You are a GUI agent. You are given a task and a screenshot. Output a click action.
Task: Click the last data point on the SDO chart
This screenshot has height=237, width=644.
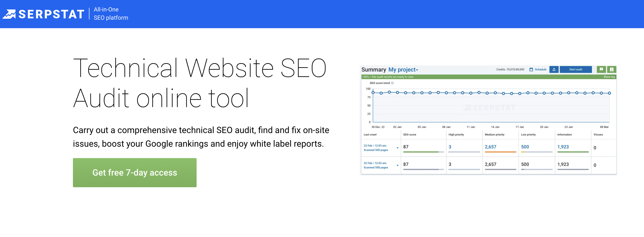pos(609,93)
